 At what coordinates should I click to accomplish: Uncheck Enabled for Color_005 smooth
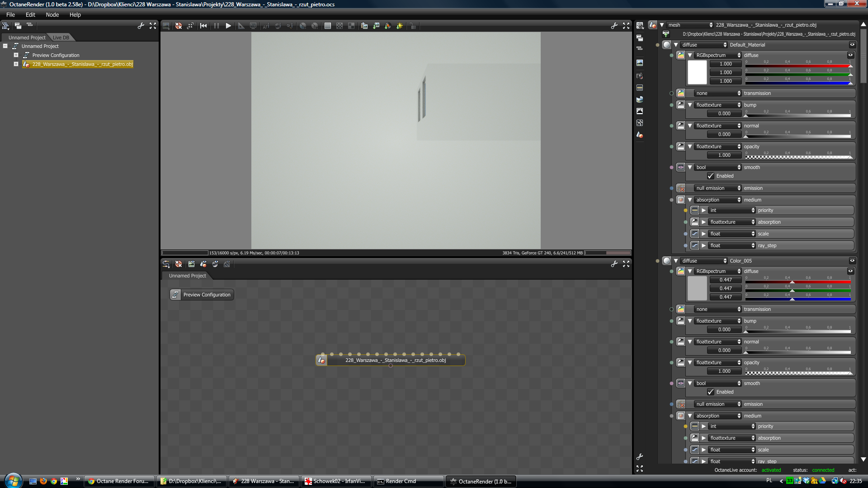(711, 392)
